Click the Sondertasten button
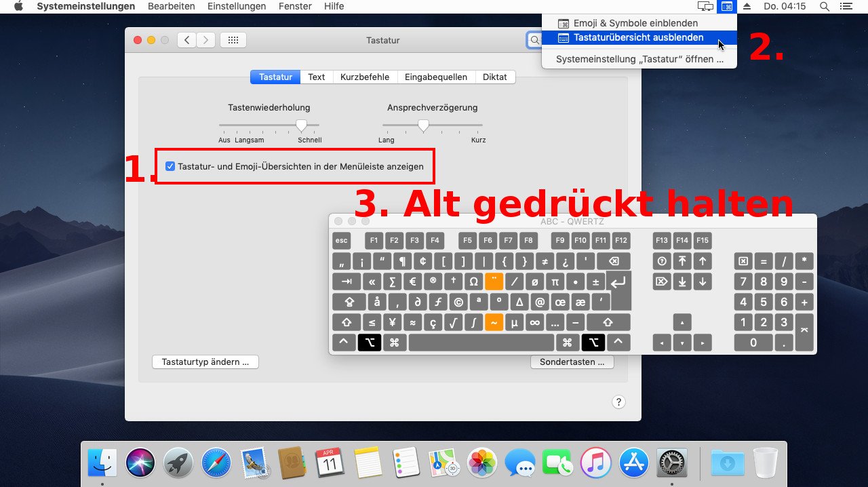 point(572,362)
